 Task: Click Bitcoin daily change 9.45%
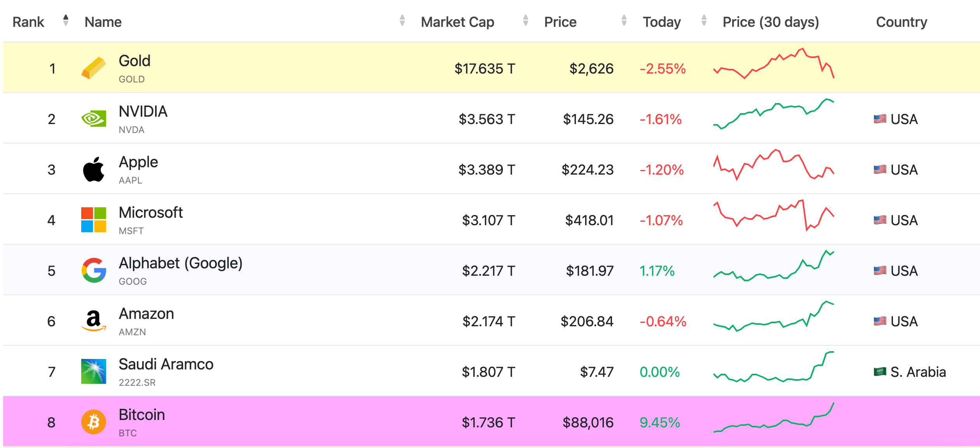[660, 423]
